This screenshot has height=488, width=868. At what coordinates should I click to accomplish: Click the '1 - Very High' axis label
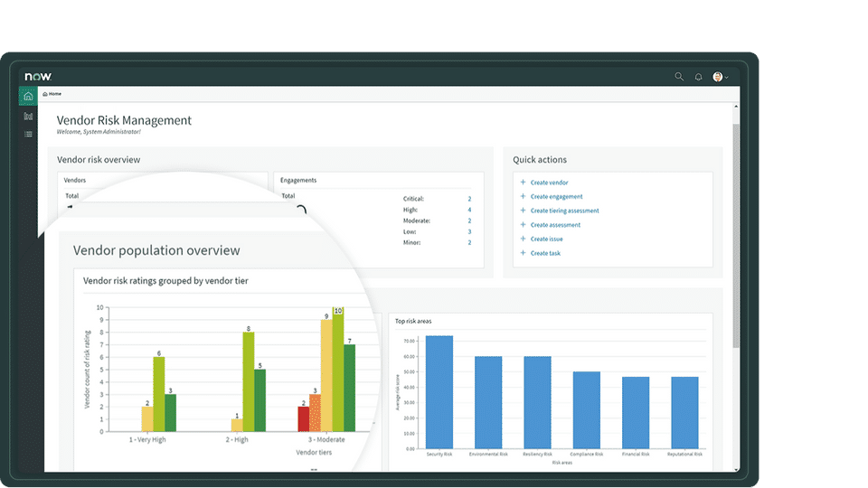point(147,440)
